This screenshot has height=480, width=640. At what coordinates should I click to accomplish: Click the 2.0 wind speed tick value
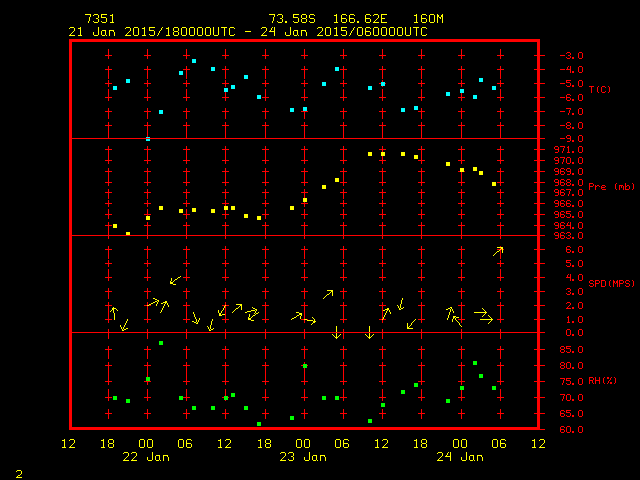(574, 306)
